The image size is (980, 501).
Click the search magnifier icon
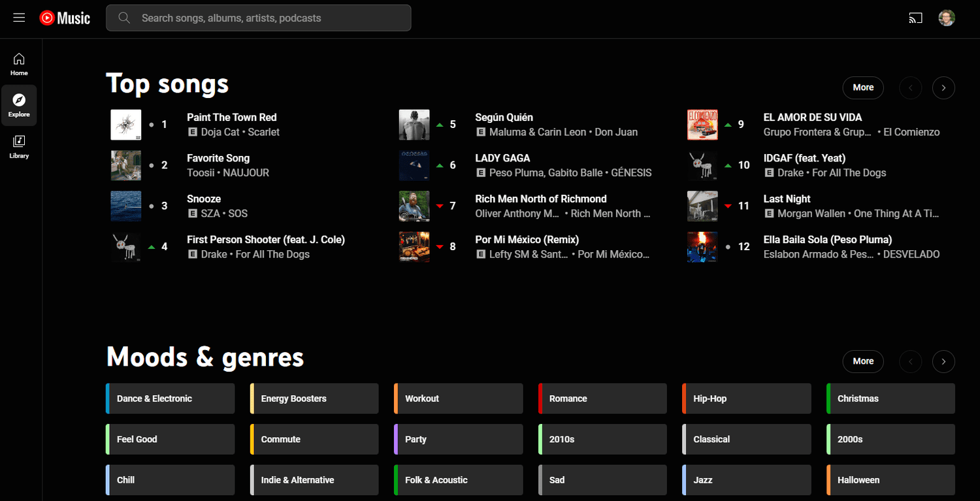124,18
